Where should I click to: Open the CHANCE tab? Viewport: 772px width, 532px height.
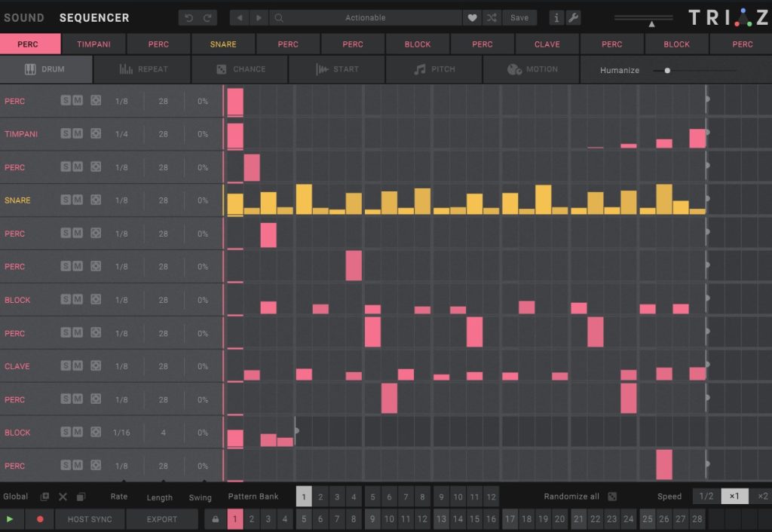coord(240,69)
